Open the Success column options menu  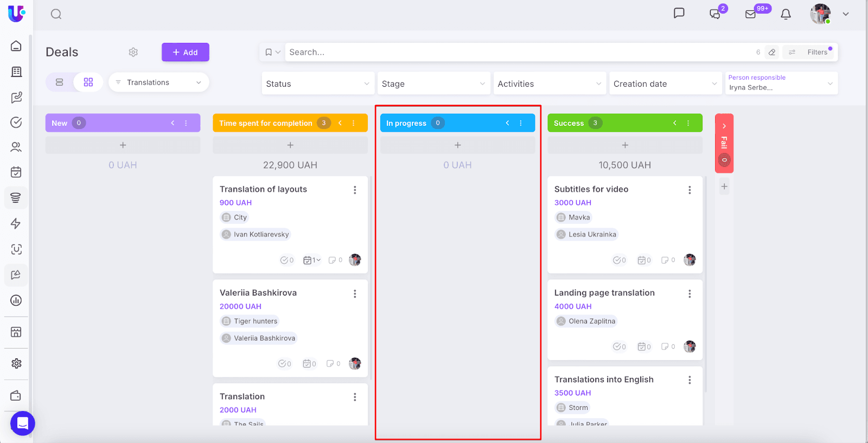click(x=688, y=123)
